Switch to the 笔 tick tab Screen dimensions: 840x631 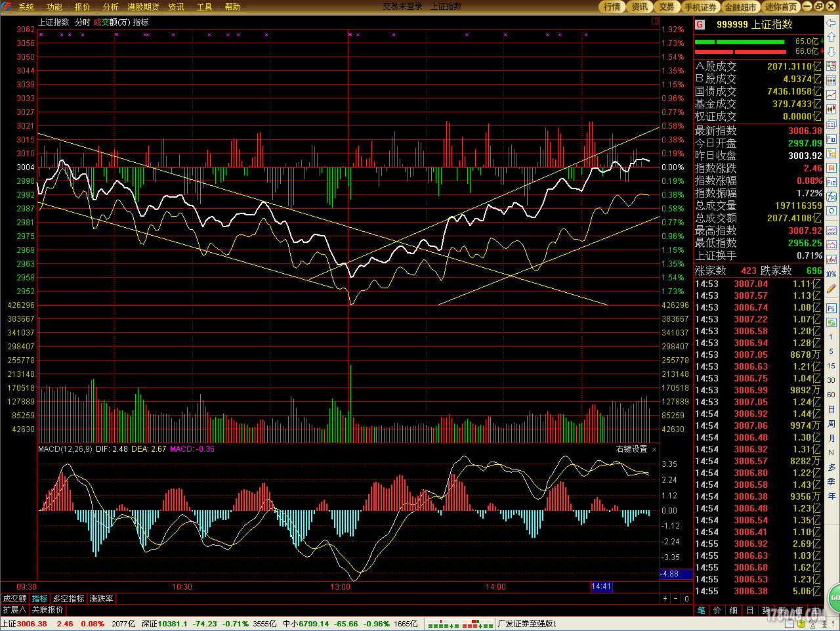(702, 610)
